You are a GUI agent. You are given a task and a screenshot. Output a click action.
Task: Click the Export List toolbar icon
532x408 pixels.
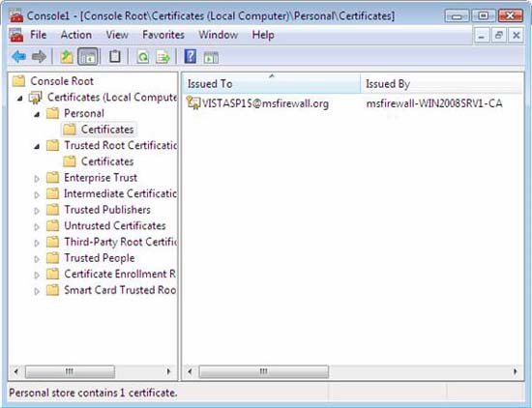point(163,57)
